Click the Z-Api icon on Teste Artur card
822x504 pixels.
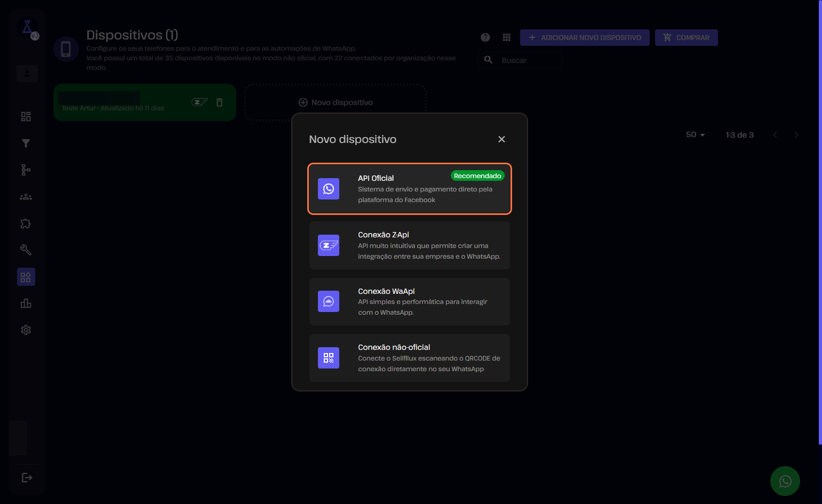199,102
